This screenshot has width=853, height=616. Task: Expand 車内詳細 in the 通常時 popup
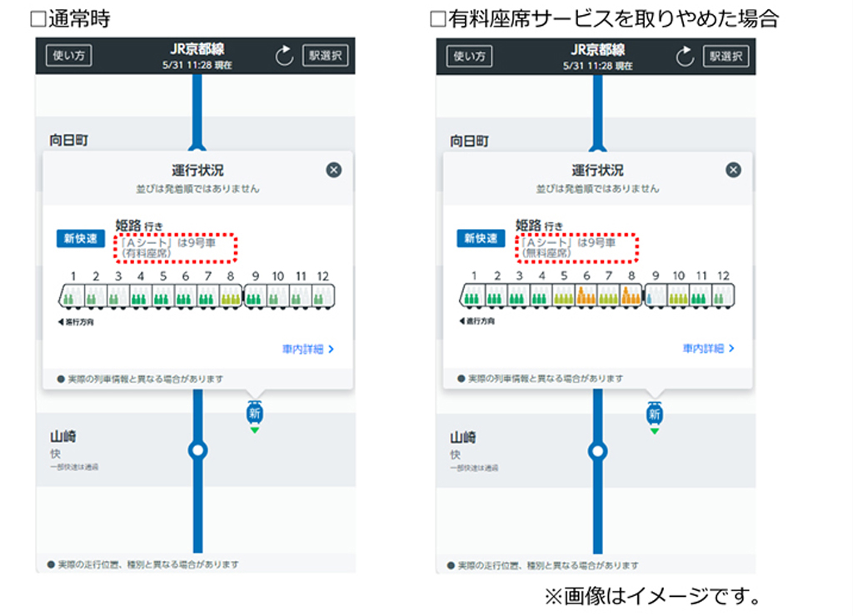[307, 349]
